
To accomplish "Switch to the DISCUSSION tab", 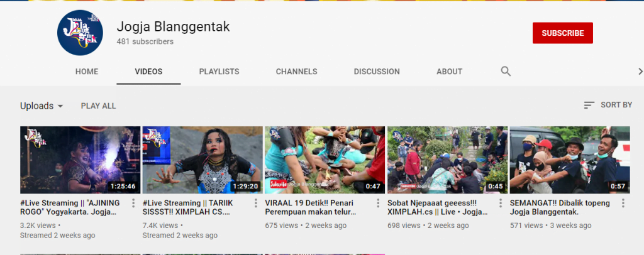I will 377,72.
